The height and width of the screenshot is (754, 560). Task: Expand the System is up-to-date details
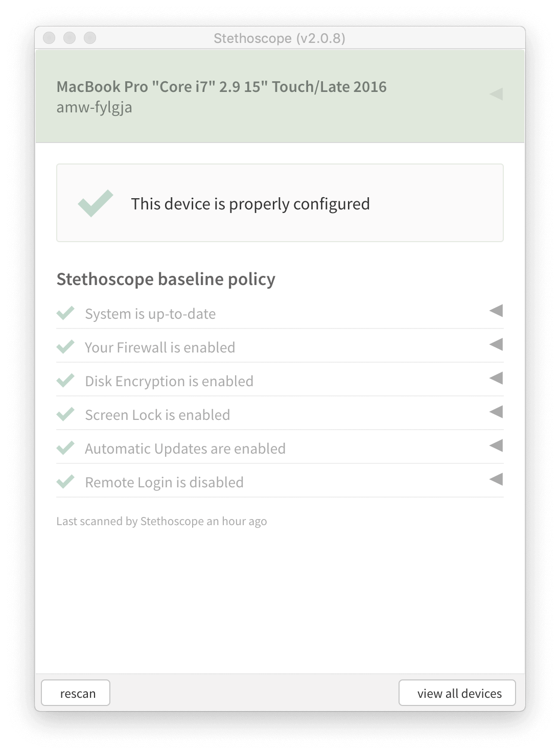click(496, 311)
